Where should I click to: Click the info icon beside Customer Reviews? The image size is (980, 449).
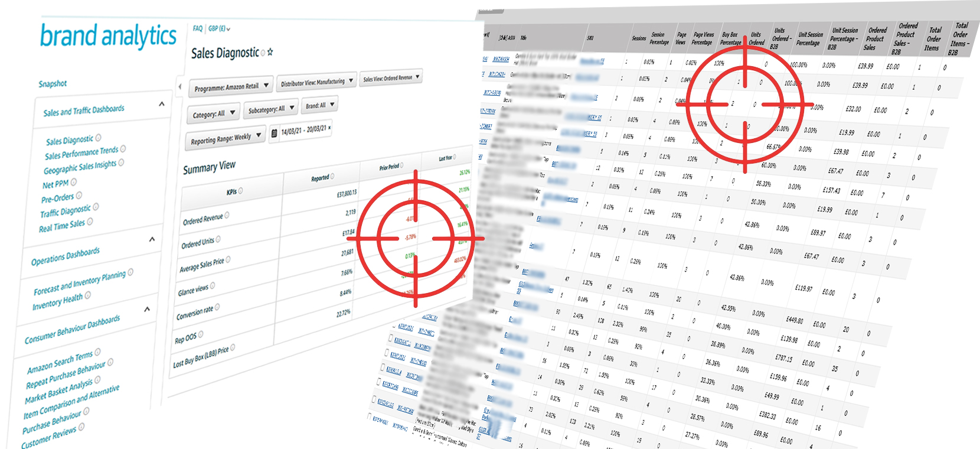pos(81,427)
